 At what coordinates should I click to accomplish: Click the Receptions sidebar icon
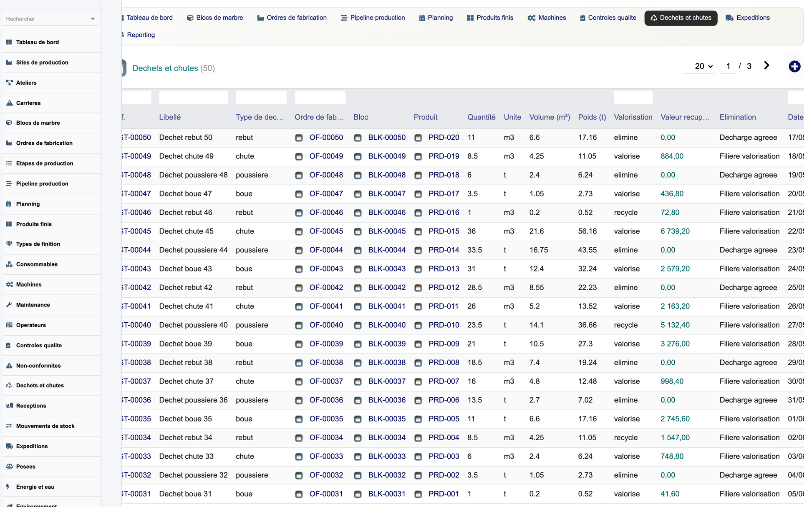[9, 406]
